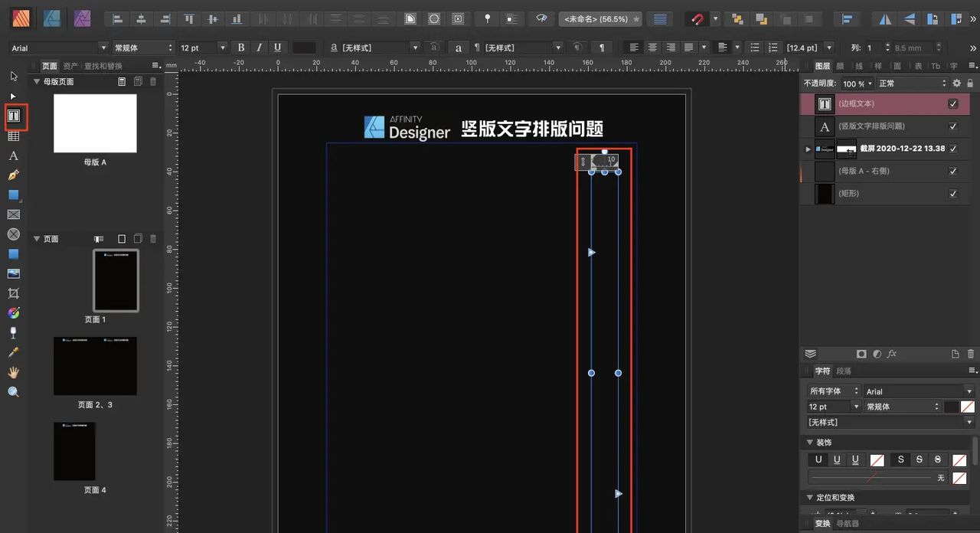Select the Table tool

pyautogui.click(x=12, y=136)
